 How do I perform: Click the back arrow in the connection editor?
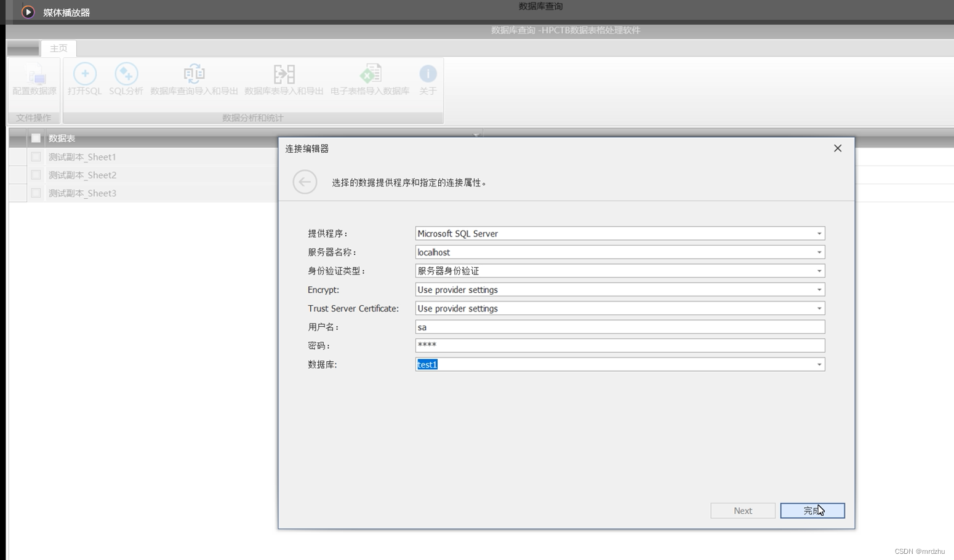[x=305, y=182]
